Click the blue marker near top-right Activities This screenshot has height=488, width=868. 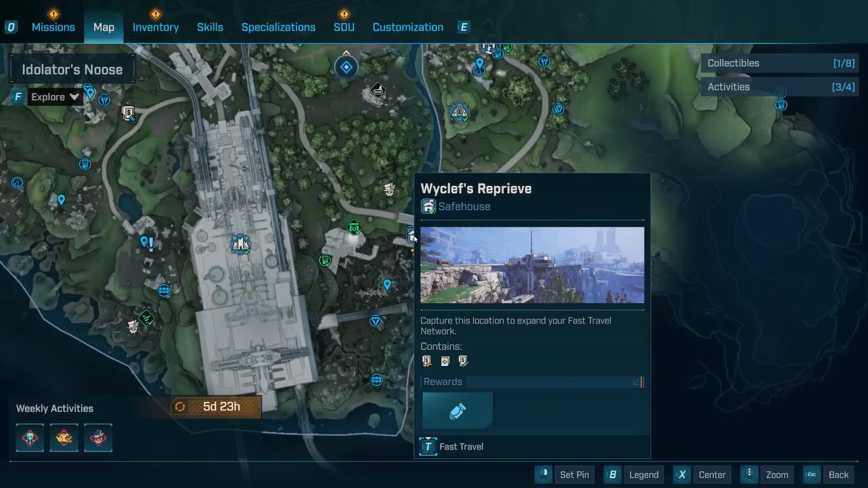[781, 105]
